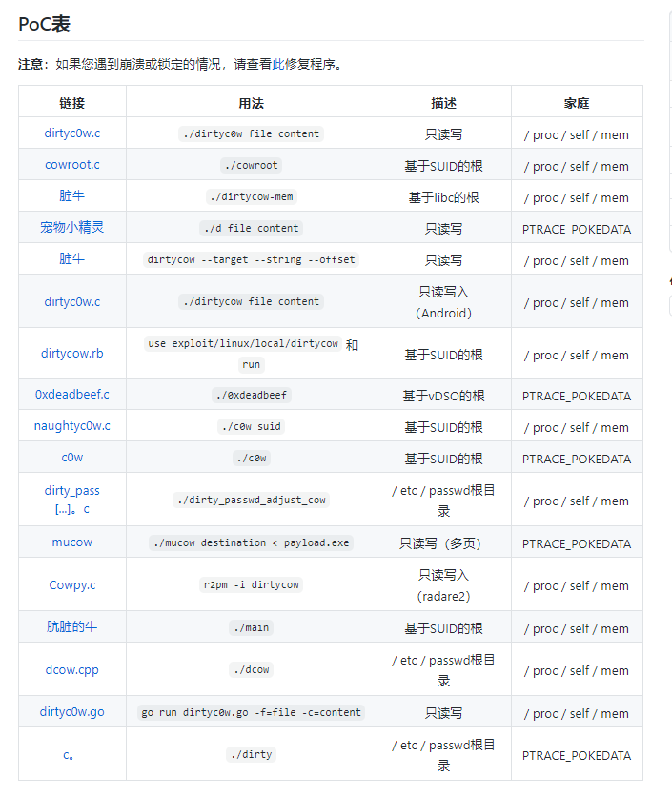Click 基于SUID的根 in the cowroot.c row
Image resolution: width=672 pixels, height=798 pixels.
443,166
